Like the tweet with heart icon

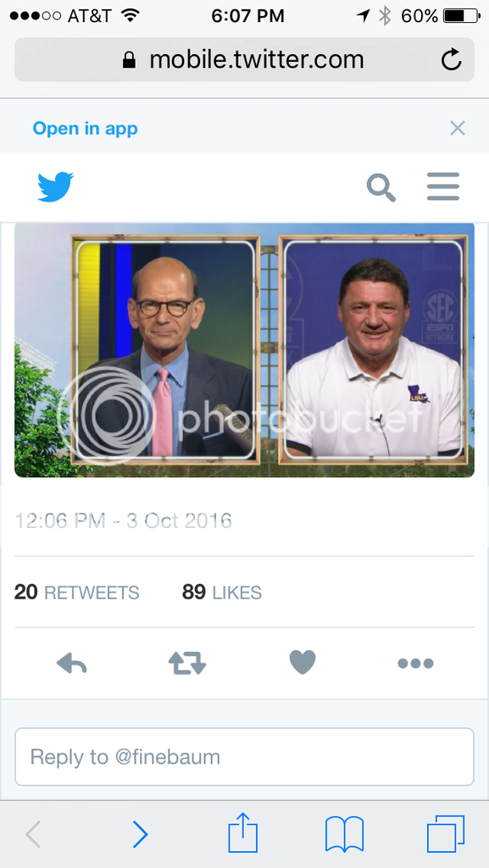point(303,662)
